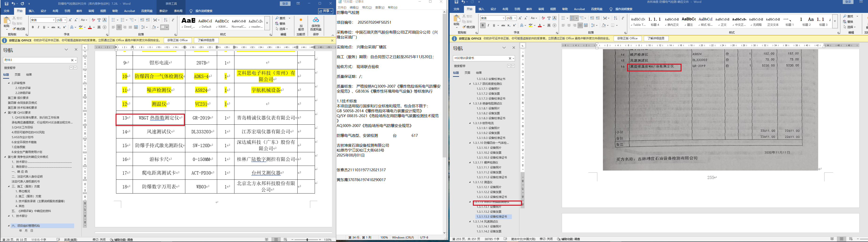Click bullet list icon in left Word ribbon
Viewport: 868px width, 242px height.
113,20
